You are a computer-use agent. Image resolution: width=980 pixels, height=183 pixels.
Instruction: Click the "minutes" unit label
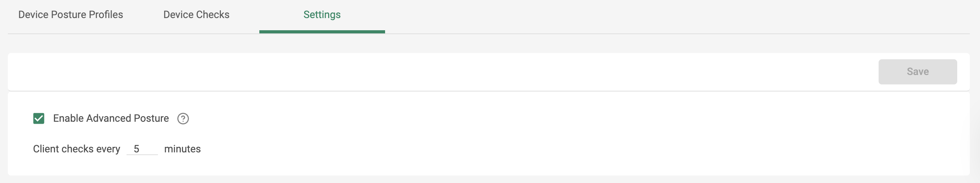182,149
